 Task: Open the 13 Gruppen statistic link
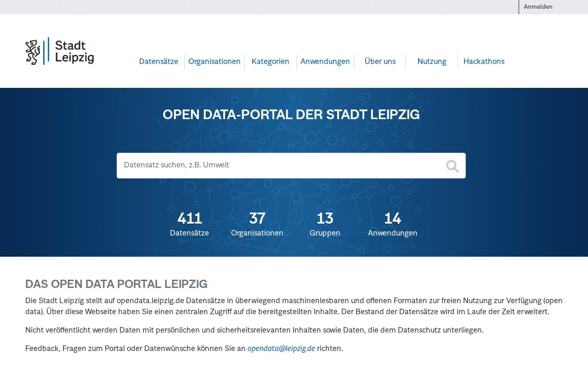(x=325, y=224)
